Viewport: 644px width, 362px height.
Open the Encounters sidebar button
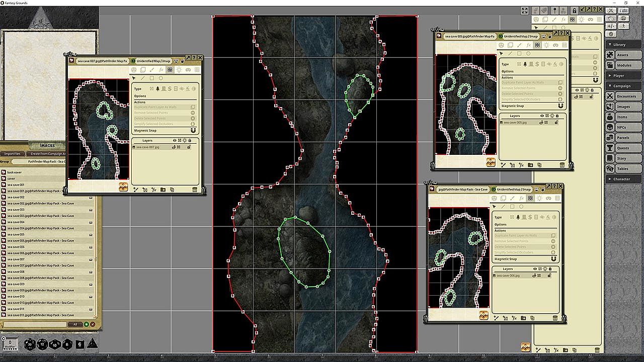pyautogui.click(x=623, y=96)
